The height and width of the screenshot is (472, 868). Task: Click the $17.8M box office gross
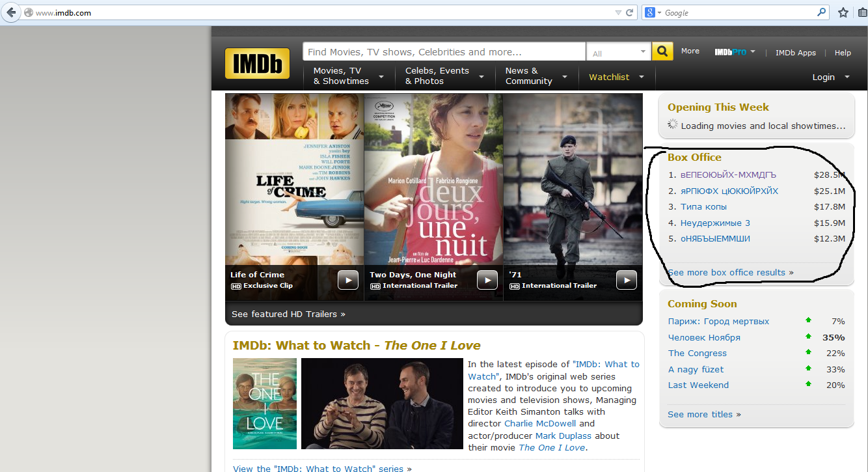click(830, 207)
